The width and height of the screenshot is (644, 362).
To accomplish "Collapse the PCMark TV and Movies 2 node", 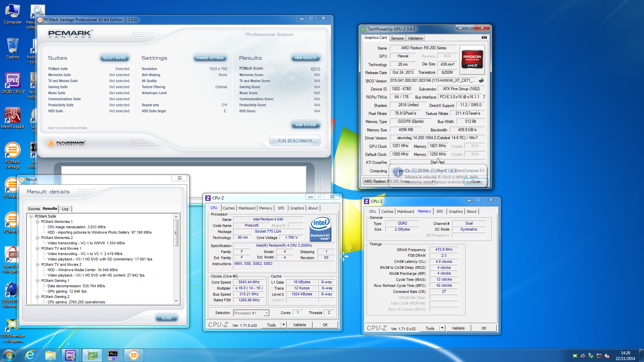I will pyautogui.click(x=38, y=264).
